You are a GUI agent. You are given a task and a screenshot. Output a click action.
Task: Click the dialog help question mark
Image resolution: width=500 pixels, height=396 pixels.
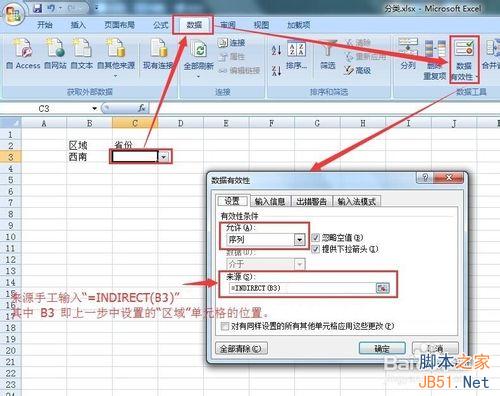coord(425,177)
